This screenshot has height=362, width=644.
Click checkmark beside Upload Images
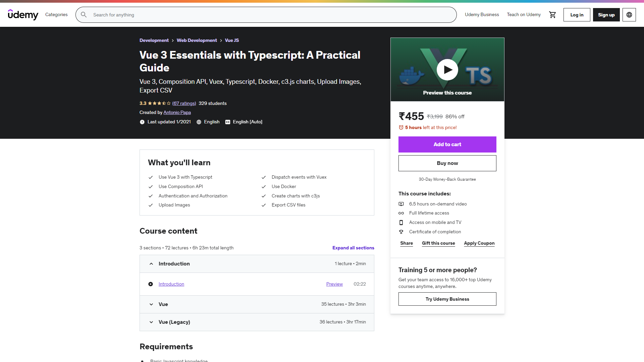151,205
